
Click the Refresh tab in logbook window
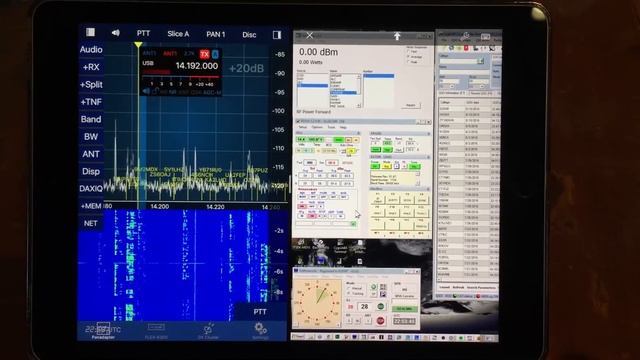click(458, 288)
